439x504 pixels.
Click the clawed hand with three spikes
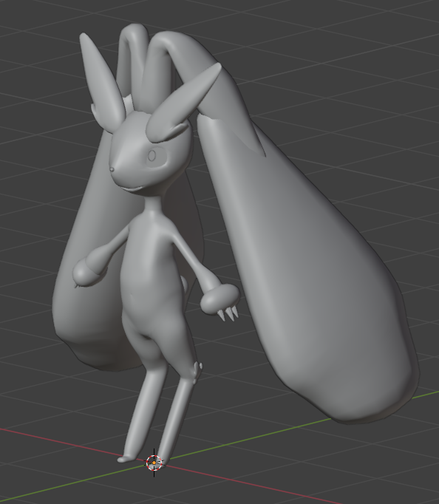(x=221, y=302)
